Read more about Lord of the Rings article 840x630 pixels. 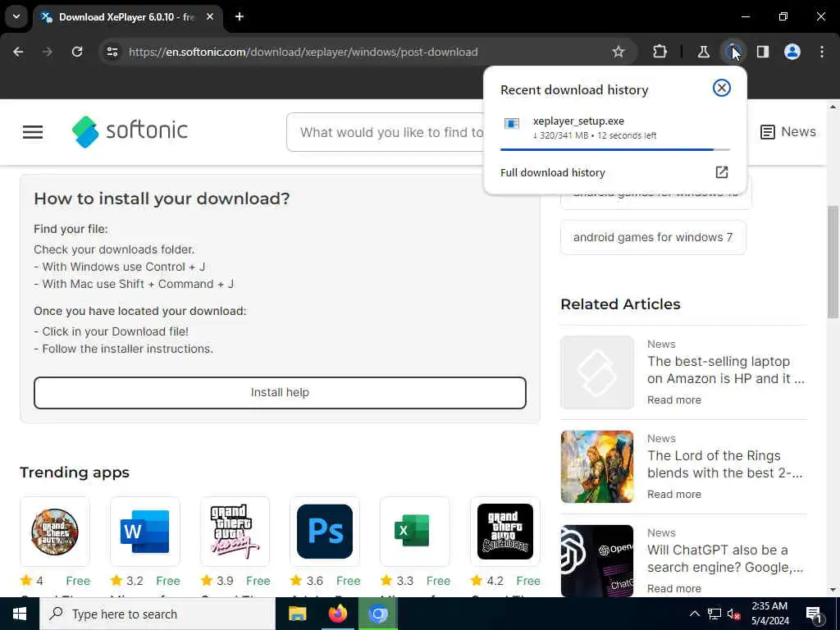[x=674, y=494]
